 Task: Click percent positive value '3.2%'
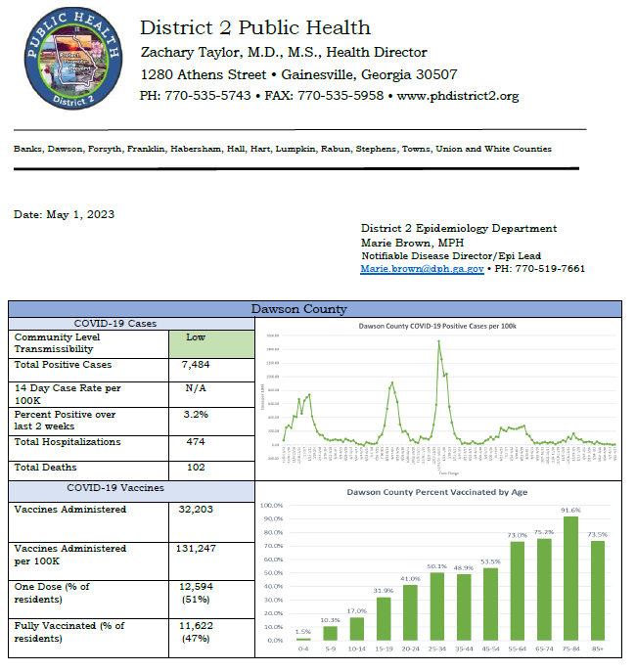(x=196, y=415)
